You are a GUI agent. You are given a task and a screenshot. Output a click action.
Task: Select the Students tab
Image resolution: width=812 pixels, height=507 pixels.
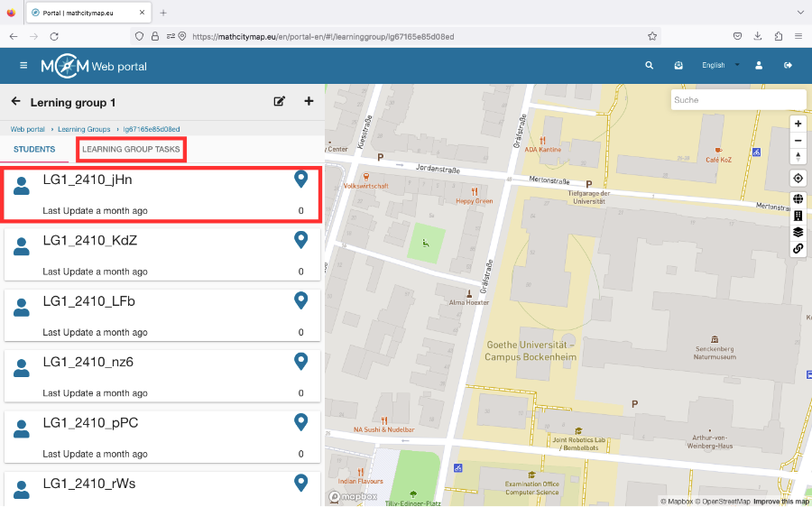[x=34, y=149]
